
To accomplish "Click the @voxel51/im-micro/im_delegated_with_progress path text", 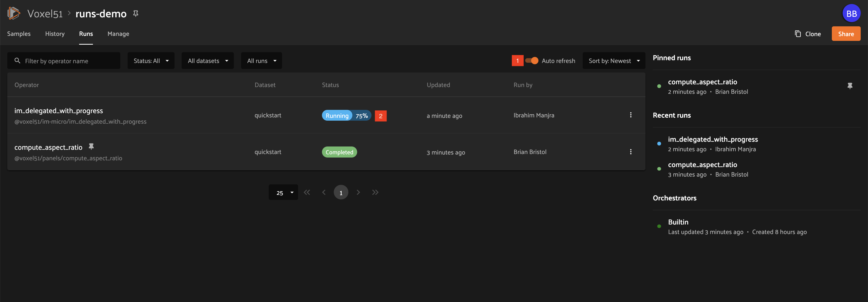I will (80, 122).
